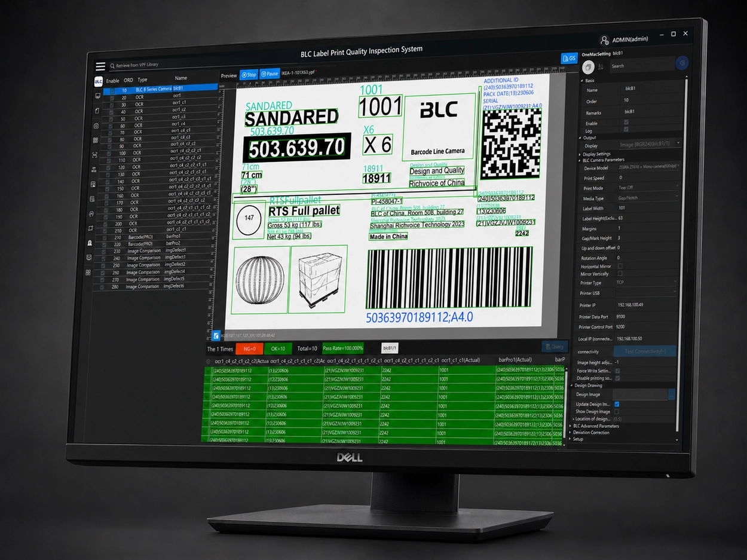Click the GS icon button
The height and width of the screenshot is (560, 747).
(x=568, y=58)
